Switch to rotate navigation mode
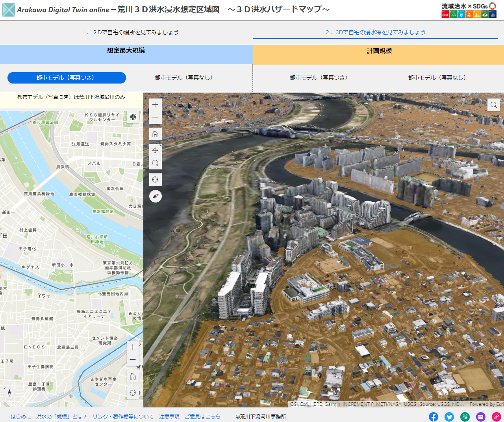Viewport: 504px width, 422px height. click(155, 163)
